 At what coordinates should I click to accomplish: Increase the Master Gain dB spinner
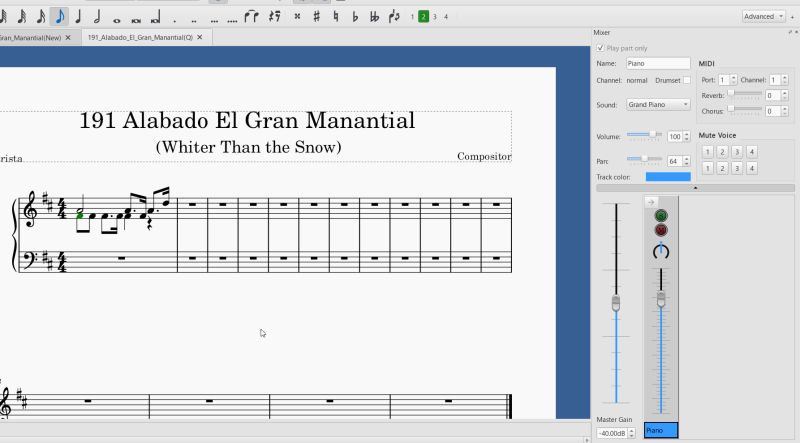click(x=632, y=430)
